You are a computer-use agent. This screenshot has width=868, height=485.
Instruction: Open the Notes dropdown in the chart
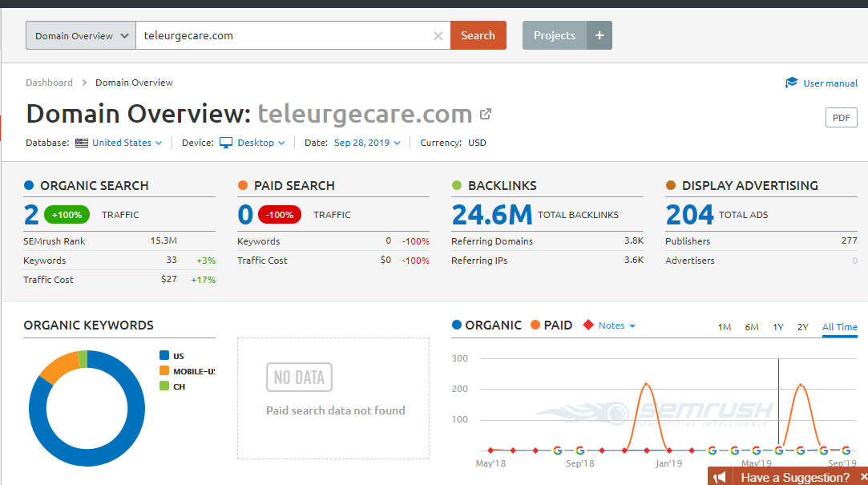(x=617, y=325)
